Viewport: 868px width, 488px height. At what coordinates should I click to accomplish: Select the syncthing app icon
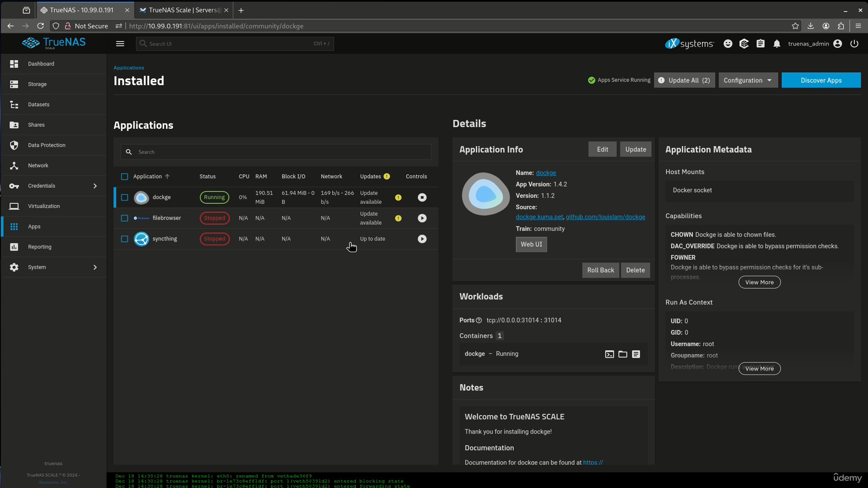click(x=142, y=239)
